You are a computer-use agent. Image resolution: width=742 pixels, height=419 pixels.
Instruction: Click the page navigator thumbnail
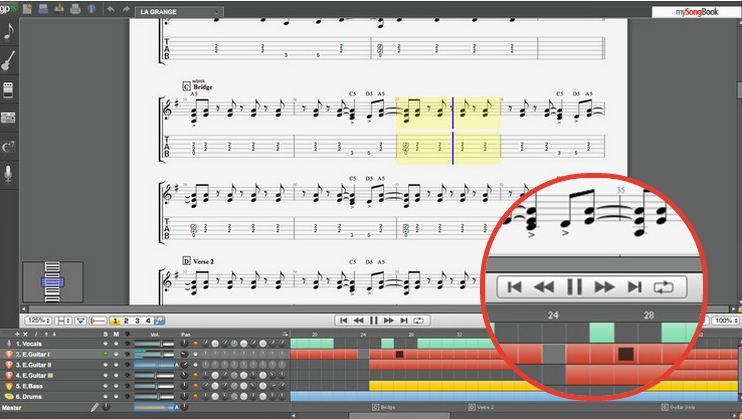point(53,282)
